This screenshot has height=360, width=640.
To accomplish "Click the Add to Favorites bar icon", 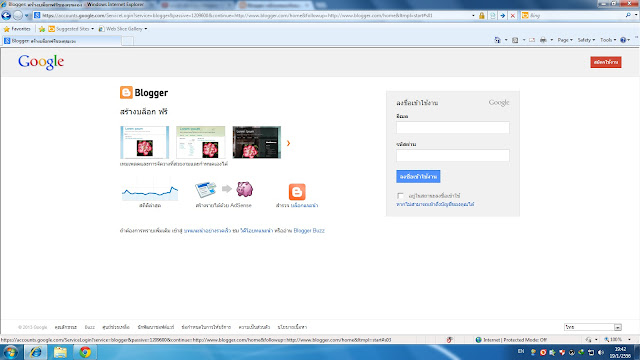I will click(x=42, y=29).
